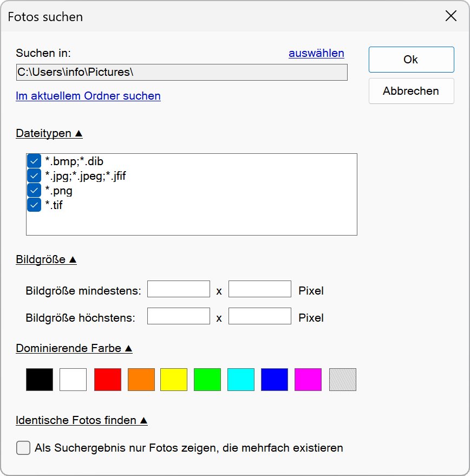Image resolution: width=470 pixels, height=476 pixels.
Task: Disable the *.jpg;*.jpeg;*.jfif file type
Action: tap(34, 176)
